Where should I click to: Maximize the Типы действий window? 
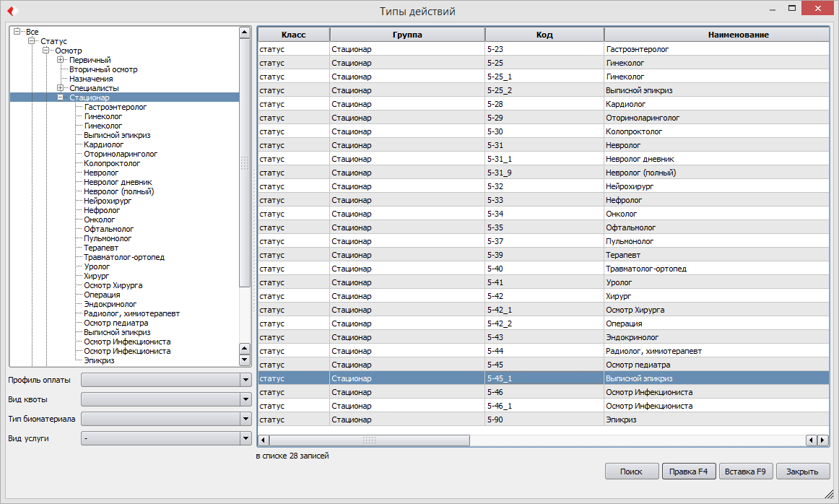792,8
